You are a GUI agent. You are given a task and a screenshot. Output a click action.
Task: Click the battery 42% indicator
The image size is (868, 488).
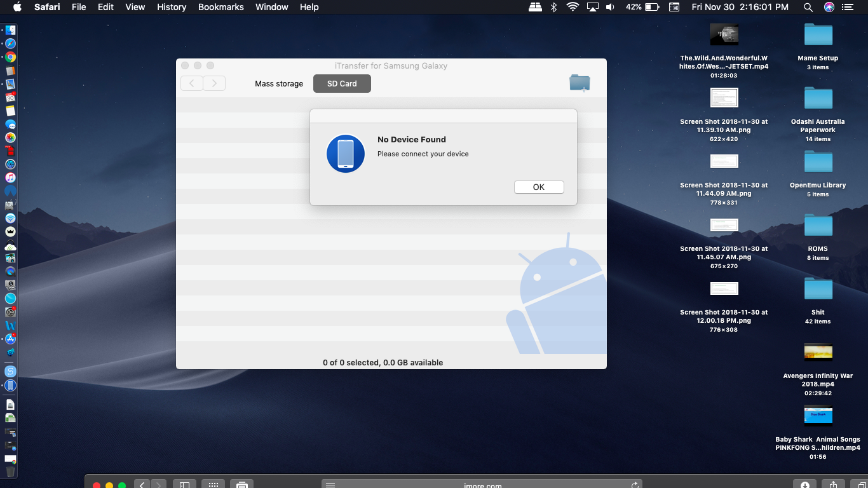pyautogui.click(x=642, y=7)
